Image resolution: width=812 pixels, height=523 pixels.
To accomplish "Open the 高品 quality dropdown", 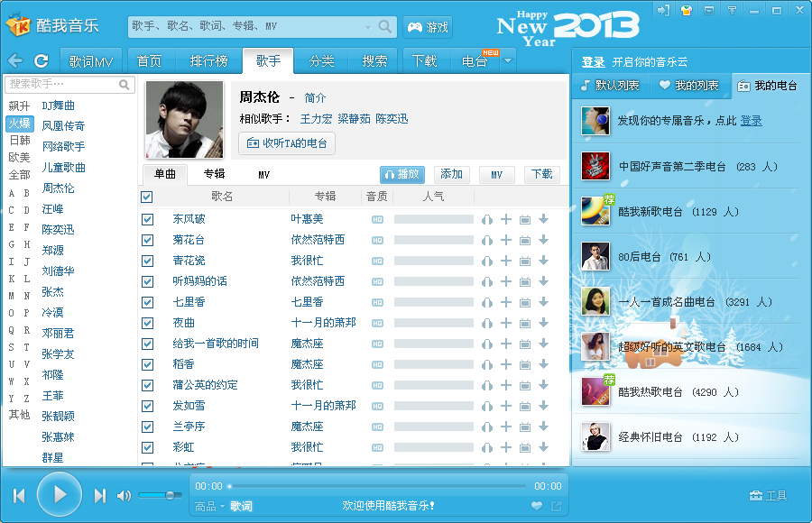I will click(x=209, y=507).
